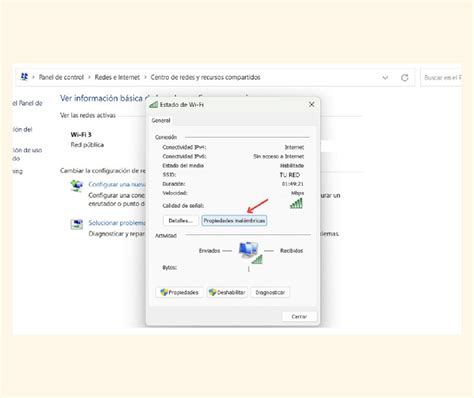Open 'Panel de control' breadcrumb
474x398 pixels.
coord(61,77)
